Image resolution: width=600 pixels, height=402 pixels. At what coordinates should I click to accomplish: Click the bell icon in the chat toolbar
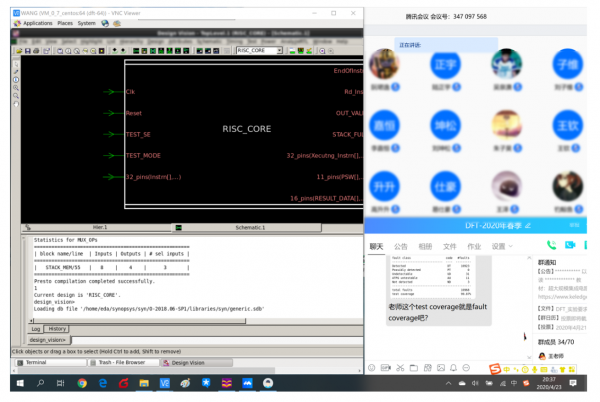453,368
